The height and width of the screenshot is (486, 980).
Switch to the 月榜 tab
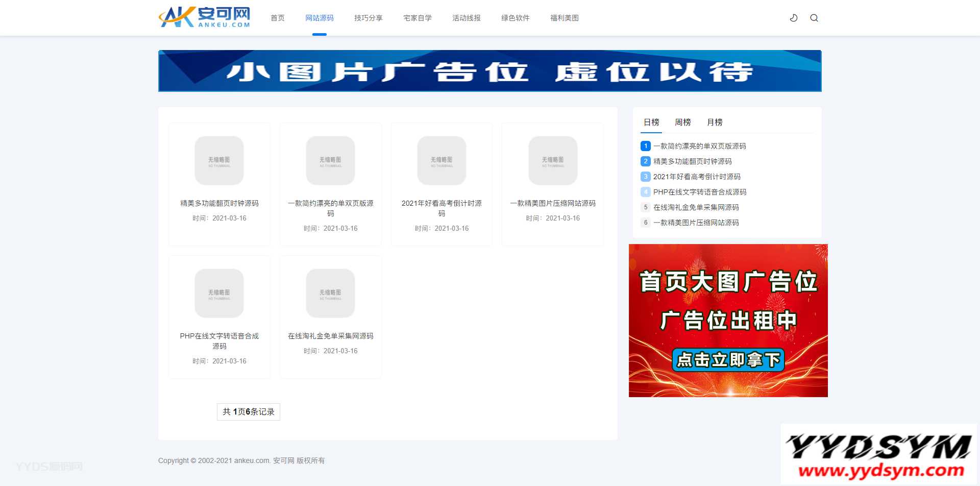pyautogui.click(x=715, y=122)
